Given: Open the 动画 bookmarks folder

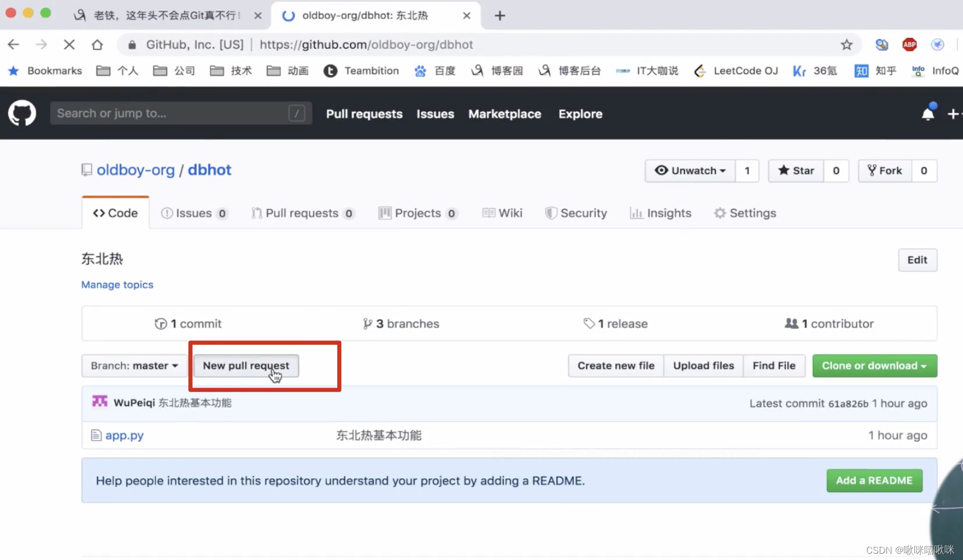Looking at the screenshot, I should (x=288, y=70).
